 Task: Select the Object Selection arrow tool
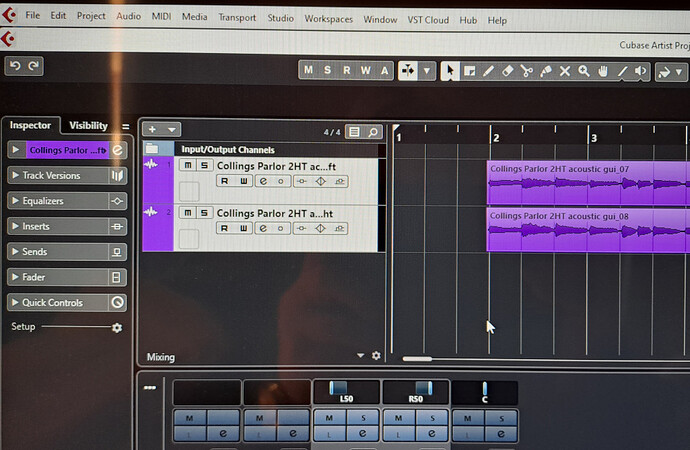coord(450,71)
